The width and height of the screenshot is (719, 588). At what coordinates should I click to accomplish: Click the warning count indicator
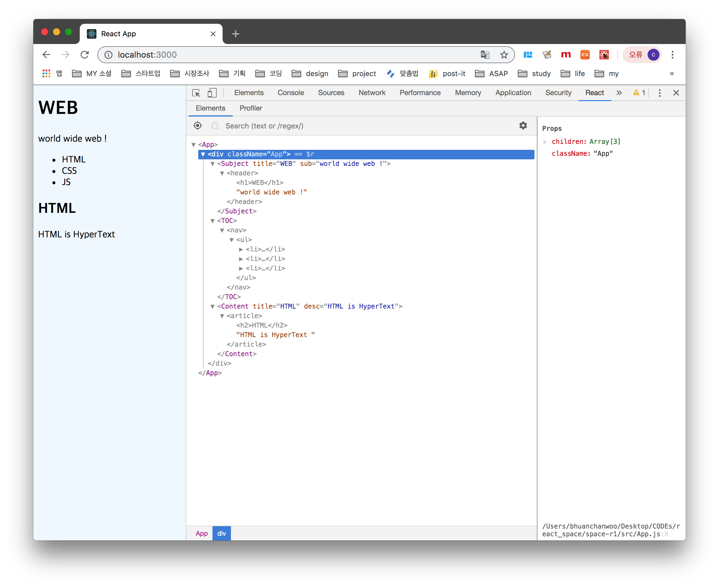pyautogui.click(x=639, y=93)
